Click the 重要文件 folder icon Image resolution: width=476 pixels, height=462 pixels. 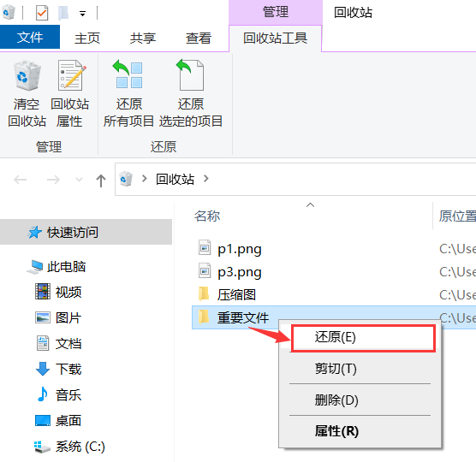pyautogui.click(x=204, y=317)
